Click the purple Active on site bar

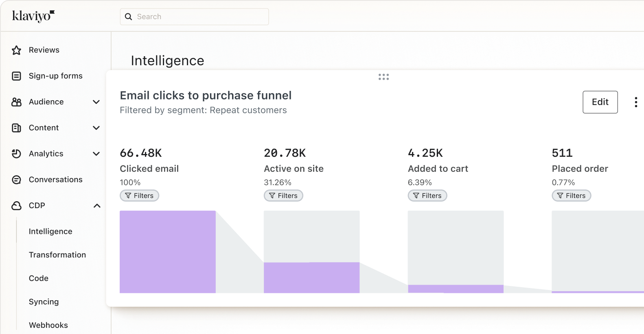tap(311, 277)
